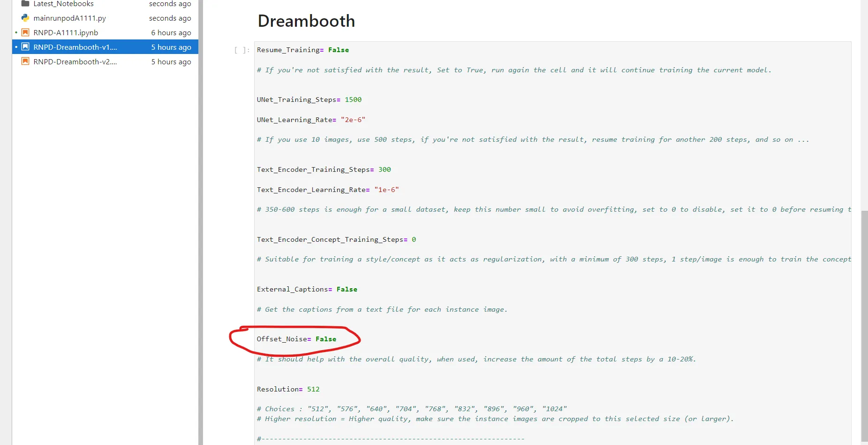Click the file browser panel divider handle

coord(201,222)
